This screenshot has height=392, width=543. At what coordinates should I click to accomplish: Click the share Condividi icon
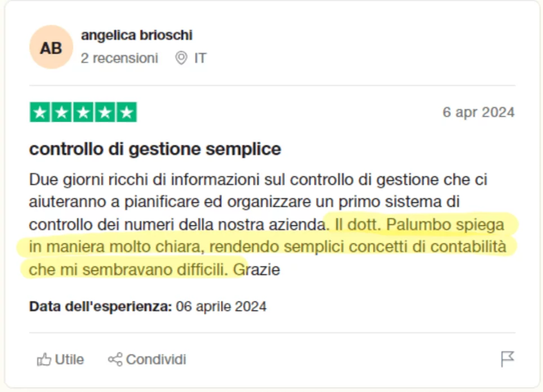(115, 359)
